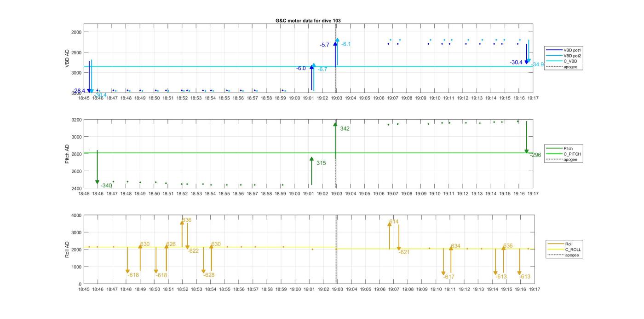Image resolution: width=644 pixels, height=319 pixels.
Task: Click the "-340" pitch data label
Action: [106, 186]
